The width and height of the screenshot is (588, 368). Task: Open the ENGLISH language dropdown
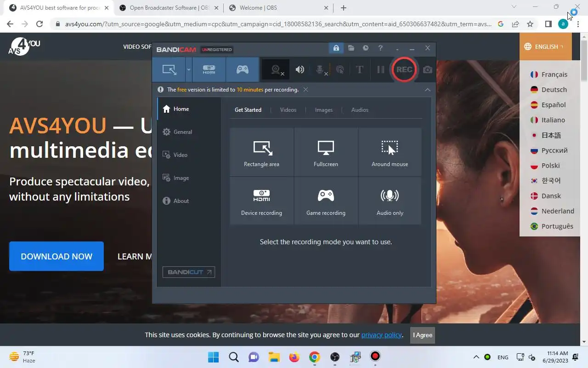tap(545, 46)
